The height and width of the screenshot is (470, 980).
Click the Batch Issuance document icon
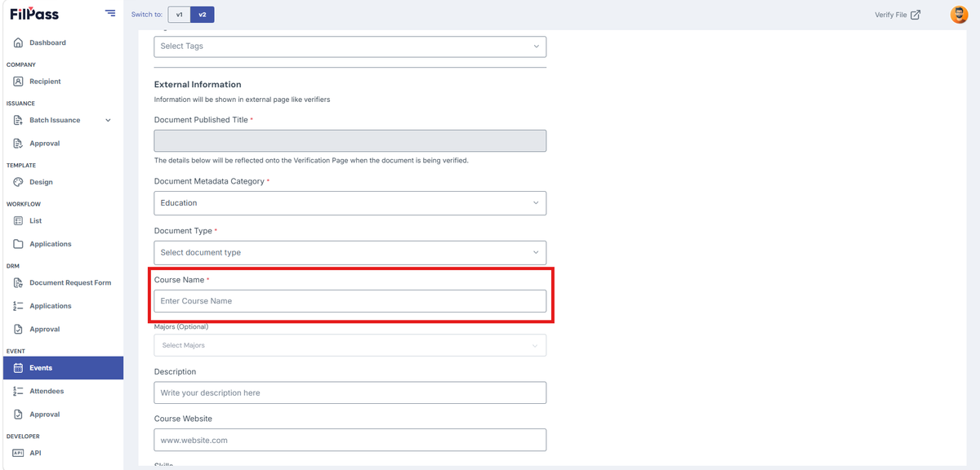tap(18, 120)
